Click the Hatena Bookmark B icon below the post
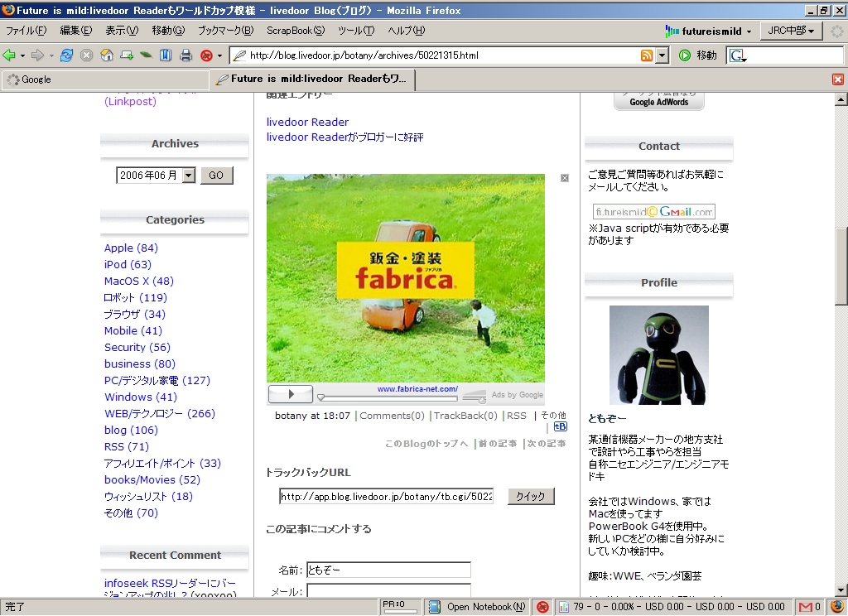 coord(561,426)
